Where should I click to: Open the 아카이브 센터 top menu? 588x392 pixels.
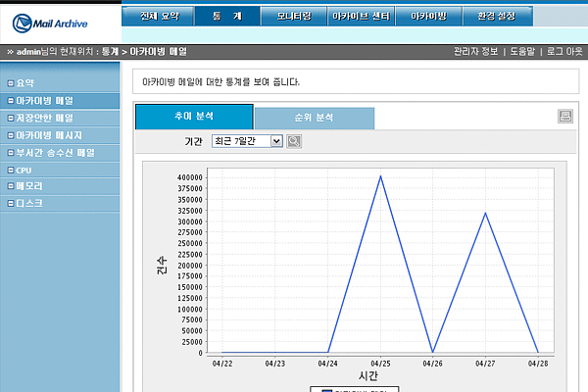361,16
